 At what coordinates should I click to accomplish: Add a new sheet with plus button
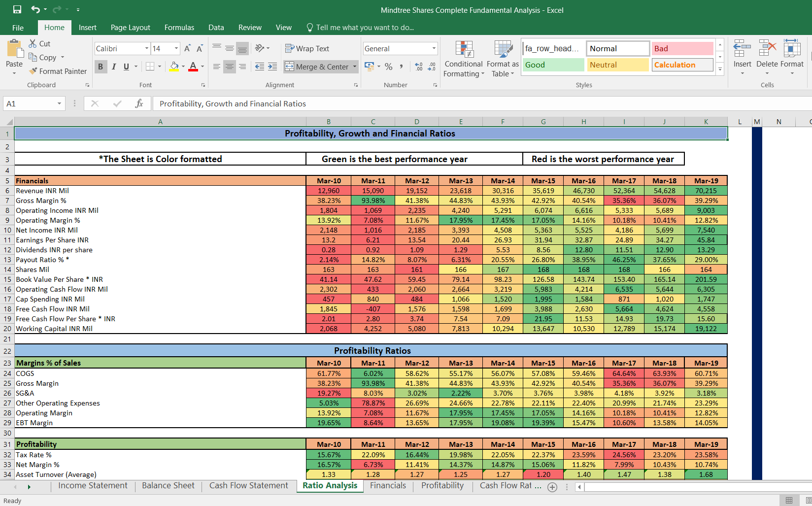tap(552, 487)
